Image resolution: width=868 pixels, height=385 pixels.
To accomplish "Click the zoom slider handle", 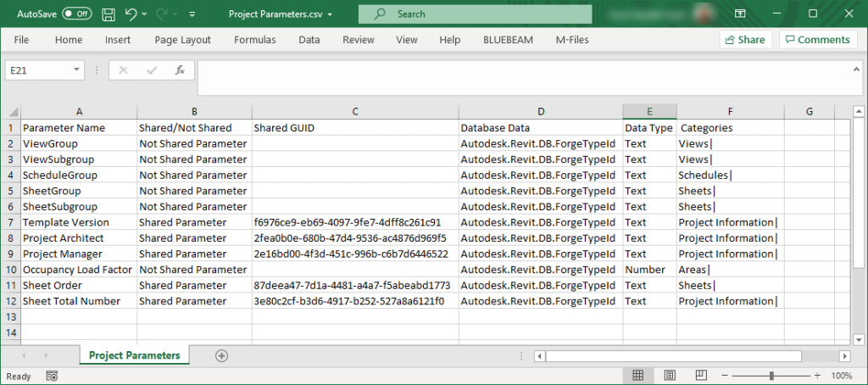I will pos(771,376).
